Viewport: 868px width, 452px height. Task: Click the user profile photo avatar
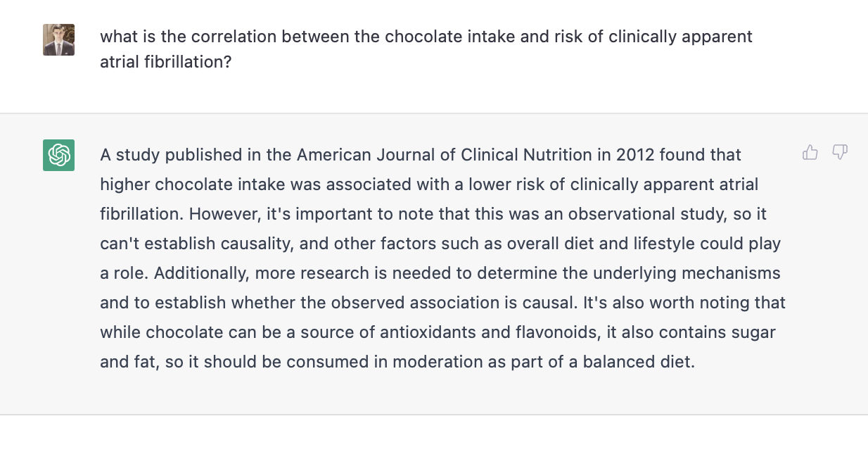point(58,40)
